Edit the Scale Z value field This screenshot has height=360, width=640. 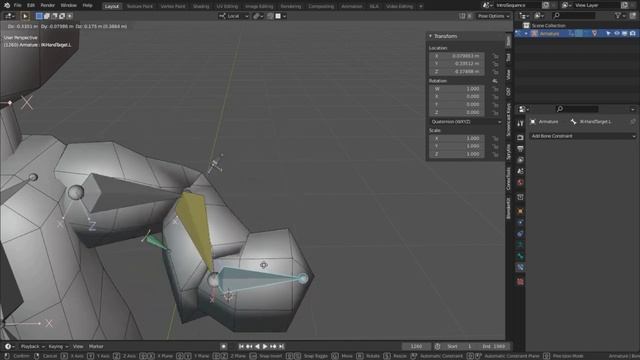(457, 154)
